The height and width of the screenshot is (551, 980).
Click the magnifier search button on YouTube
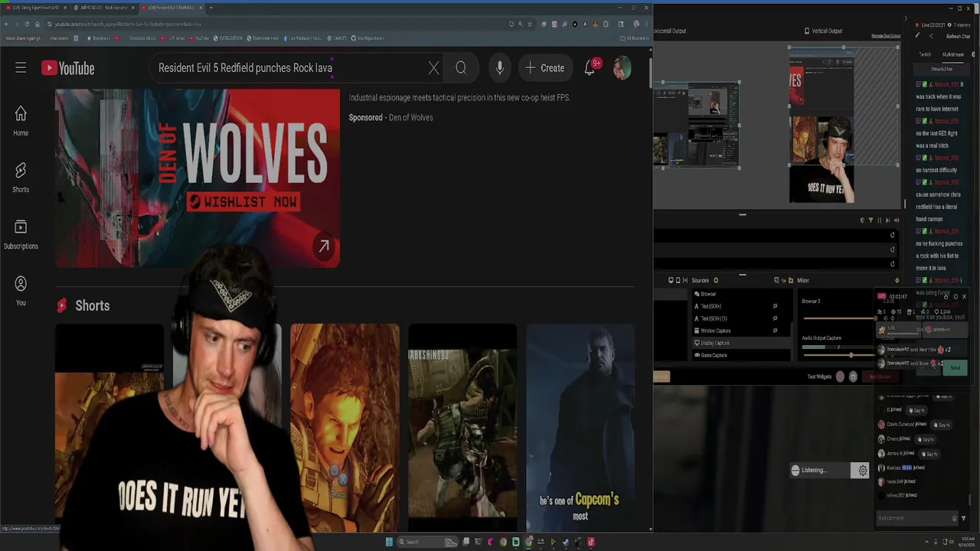tap(461, 68)
